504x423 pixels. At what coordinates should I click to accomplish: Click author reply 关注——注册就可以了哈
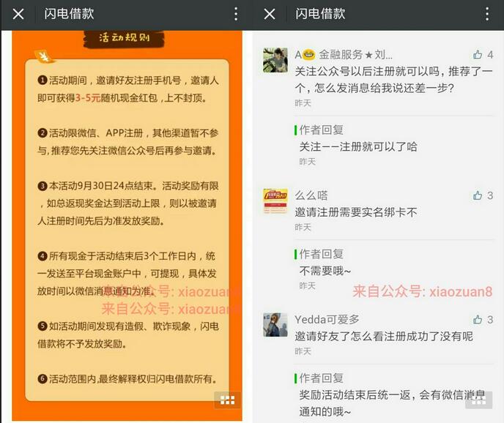point(358,147)
